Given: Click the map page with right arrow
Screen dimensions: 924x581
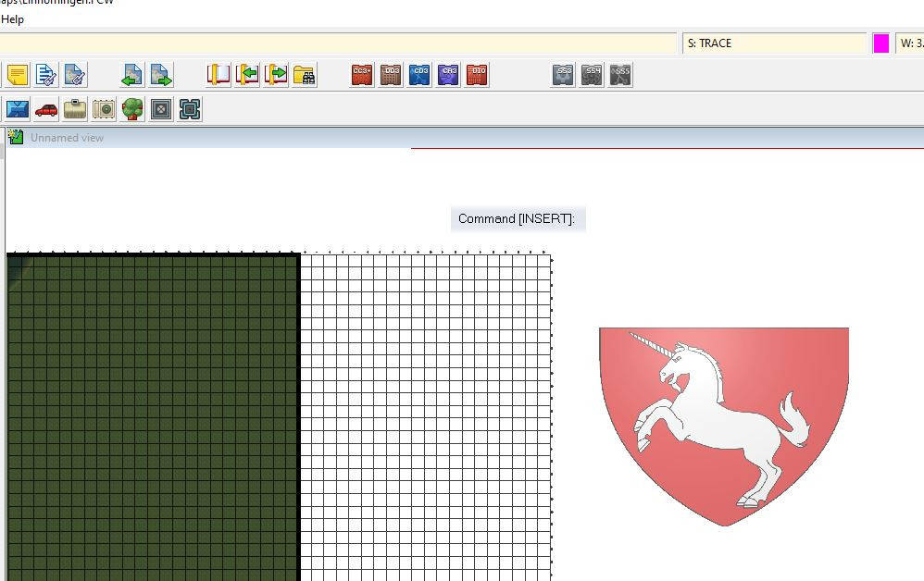Looking at the screenshot, I should pyautogui.click(x=161, y=75).
